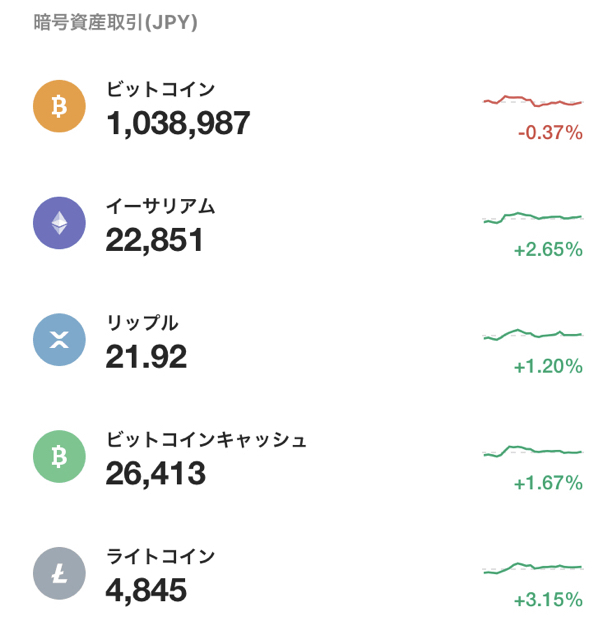This screenshot has height=640, width=616.
Task: Select the ビットコイン name label
Action: (160, 89)
